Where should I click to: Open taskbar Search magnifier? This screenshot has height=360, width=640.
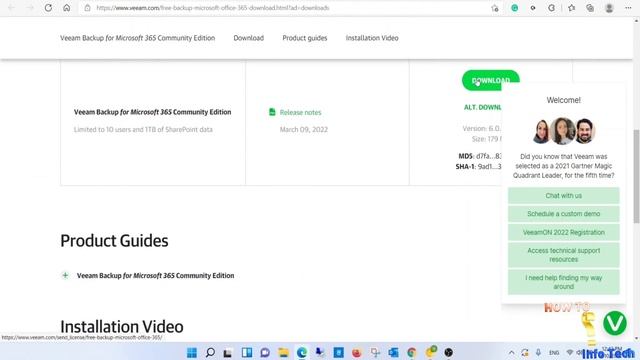(210, 352)
